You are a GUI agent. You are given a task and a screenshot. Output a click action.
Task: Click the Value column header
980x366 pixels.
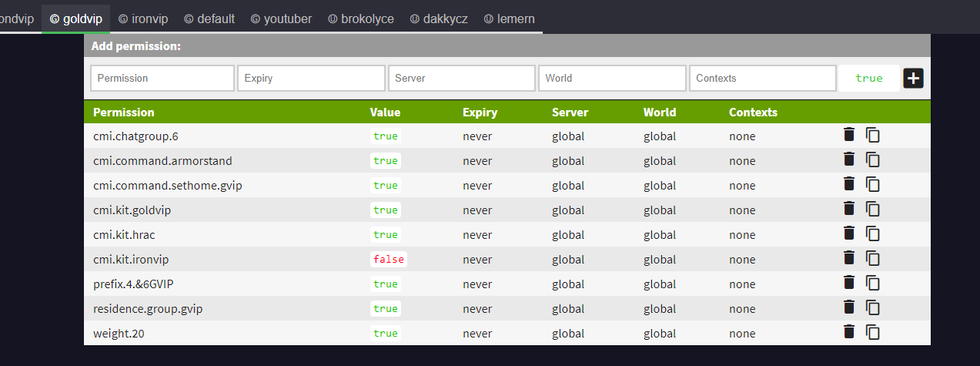point(385,112)
